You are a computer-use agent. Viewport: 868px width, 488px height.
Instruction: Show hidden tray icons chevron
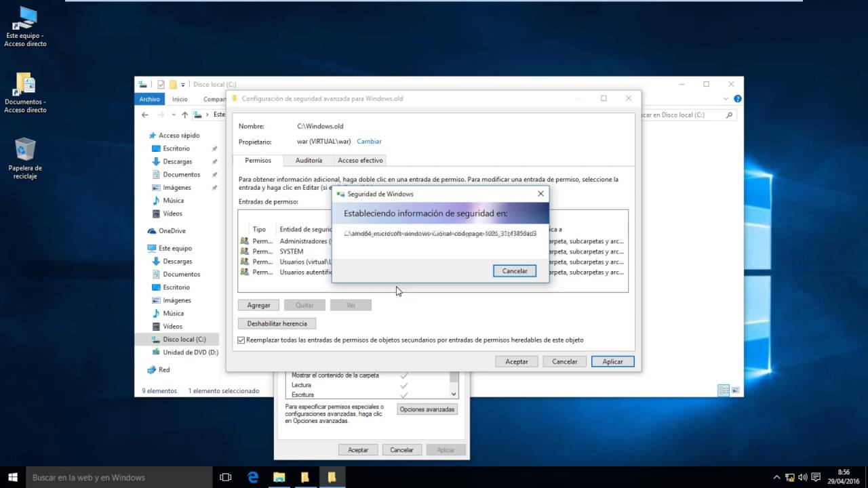click(x=776, y=477)
